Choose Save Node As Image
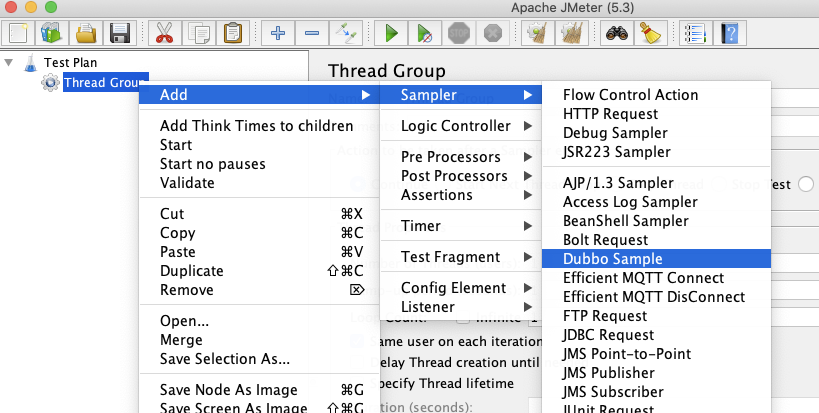Screen dimensions: 819x413 click(x=259, y=390)
